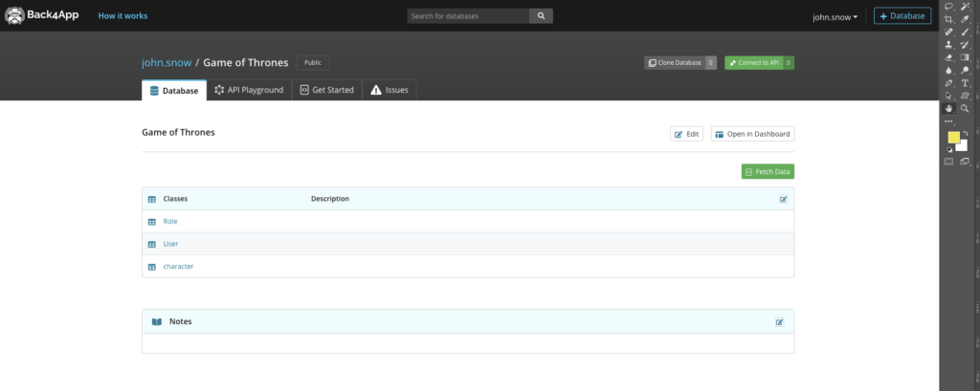The width and height of the screenshot is (980, 391).
Task: Select the Path Selection arrow tool
Action: [948, 97]
